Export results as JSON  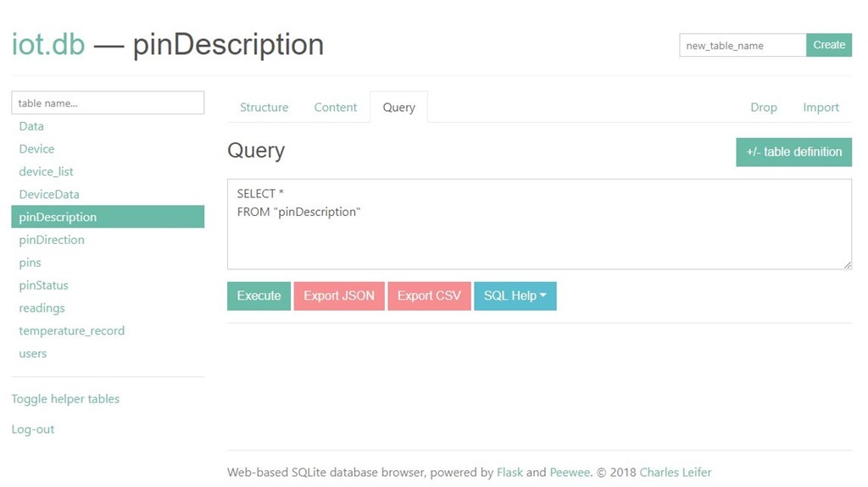339,296
